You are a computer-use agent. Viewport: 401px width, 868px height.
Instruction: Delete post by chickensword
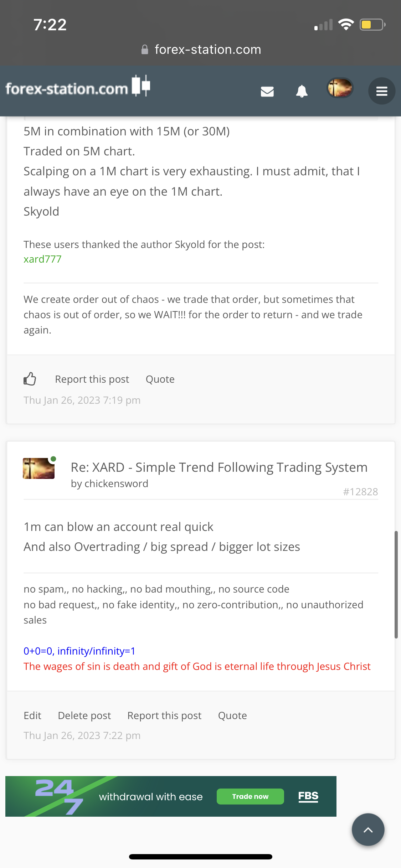point(84,715)
